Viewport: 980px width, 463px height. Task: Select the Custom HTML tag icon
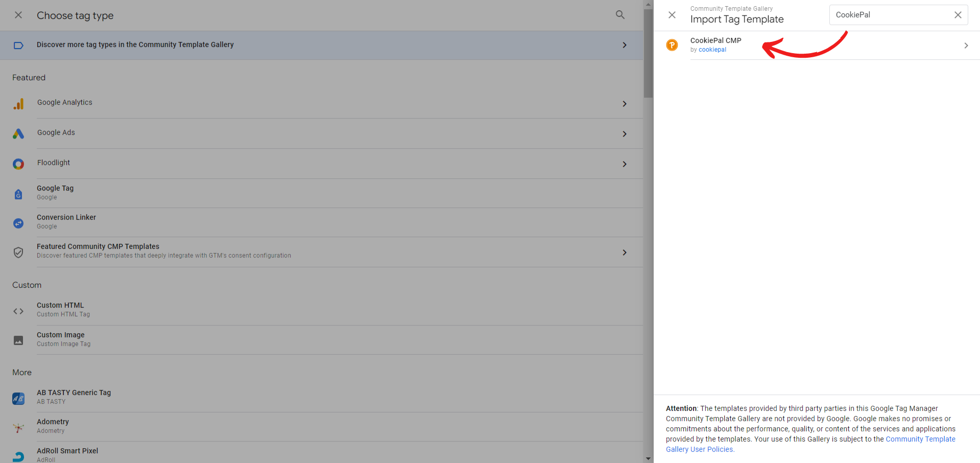click(x=18, y=311)
